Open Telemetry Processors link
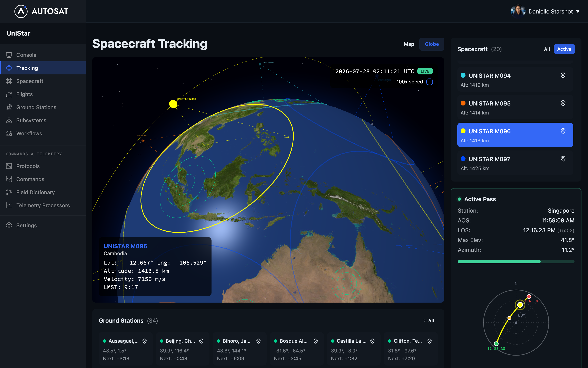The height and width of the screenshot is (368, 588). 43,205
